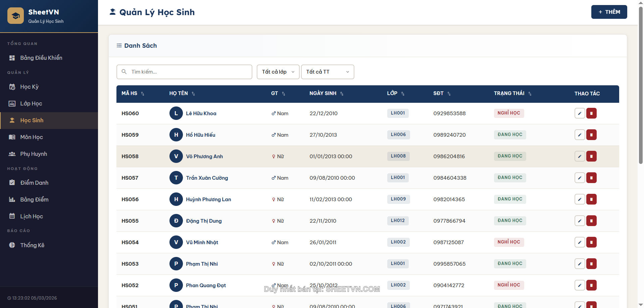Delete student HS059 using the trash icon
The height and width of the screenshot is (308, 644).
click(591, 135)
